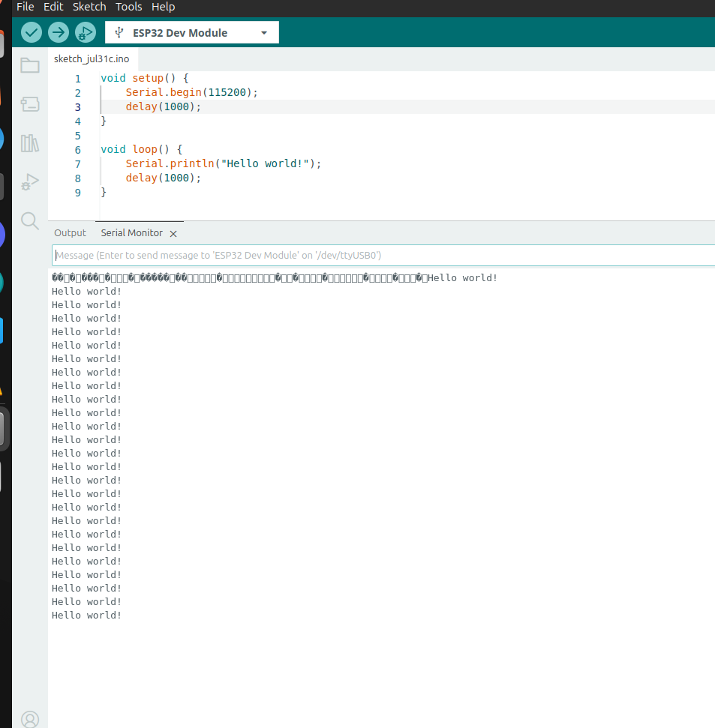Close the Serial Monitor tab
Image resolution: width=715 pixels, height=728 pixels.
pyautogui.click(x=173, y=233)
